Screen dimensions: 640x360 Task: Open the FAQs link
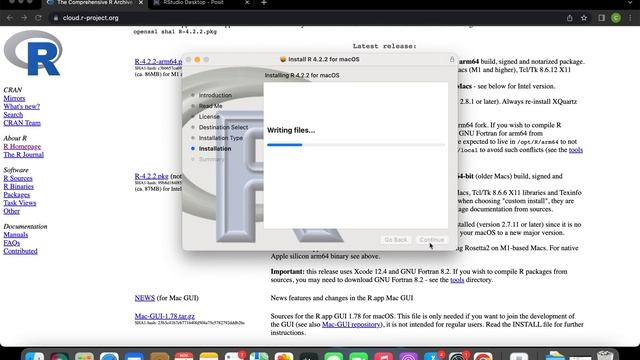tap(11, 243)
